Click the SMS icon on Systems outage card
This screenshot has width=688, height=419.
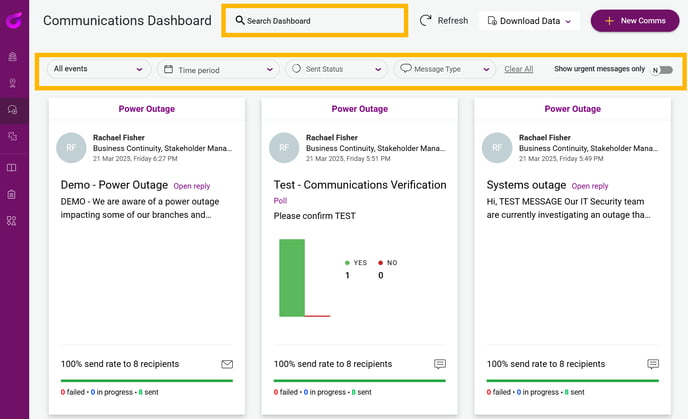click(653, 364)
